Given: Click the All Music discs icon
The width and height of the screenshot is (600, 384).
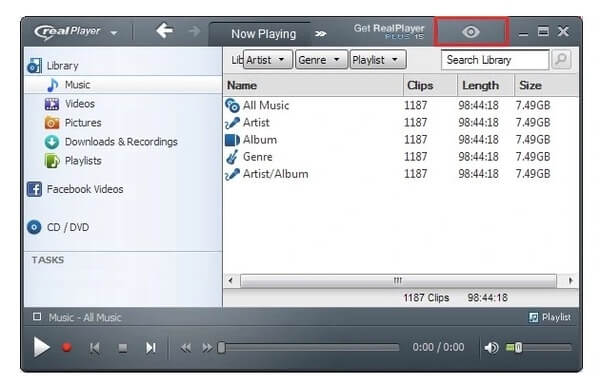Looking at the screenshot, I should (x=232, y=106).
